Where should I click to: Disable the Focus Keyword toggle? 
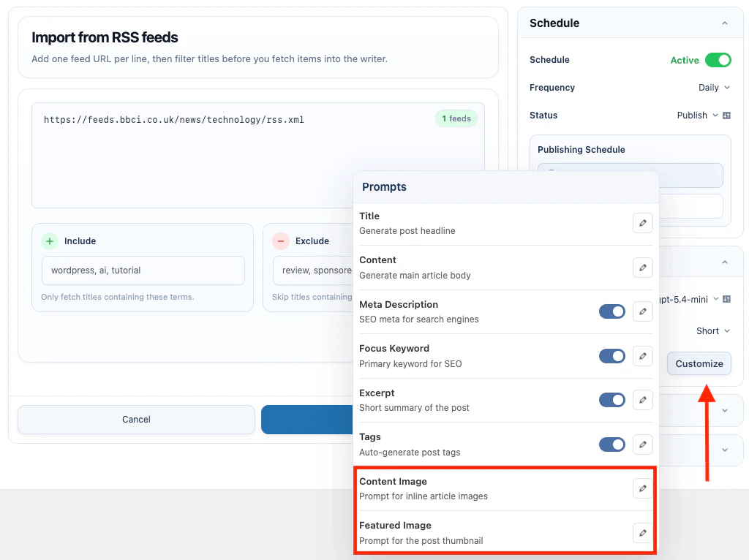pos(612,356)
